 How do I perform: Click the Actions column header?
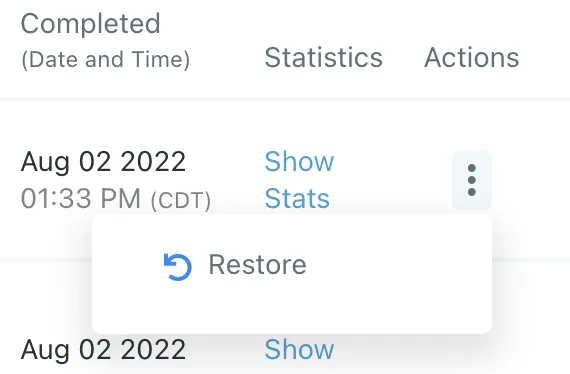pyautogui.click(x=472, y=57)
